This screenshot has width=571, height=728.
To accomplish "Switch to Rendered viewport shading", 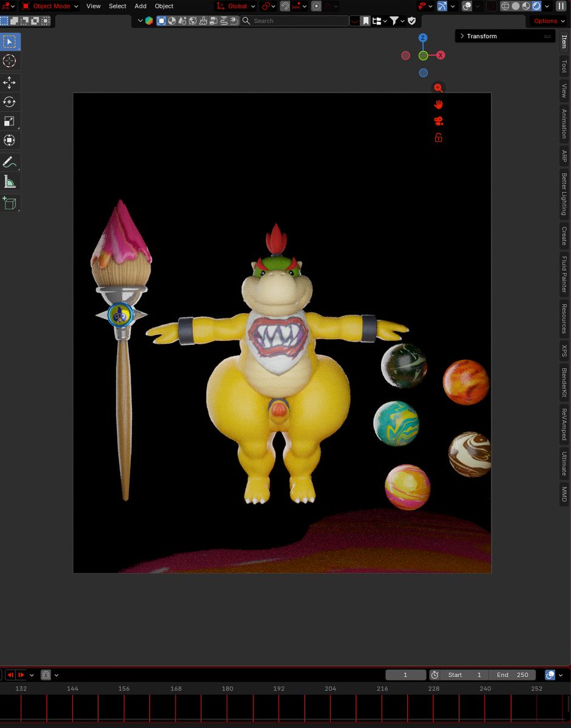I will click(536, 6).
